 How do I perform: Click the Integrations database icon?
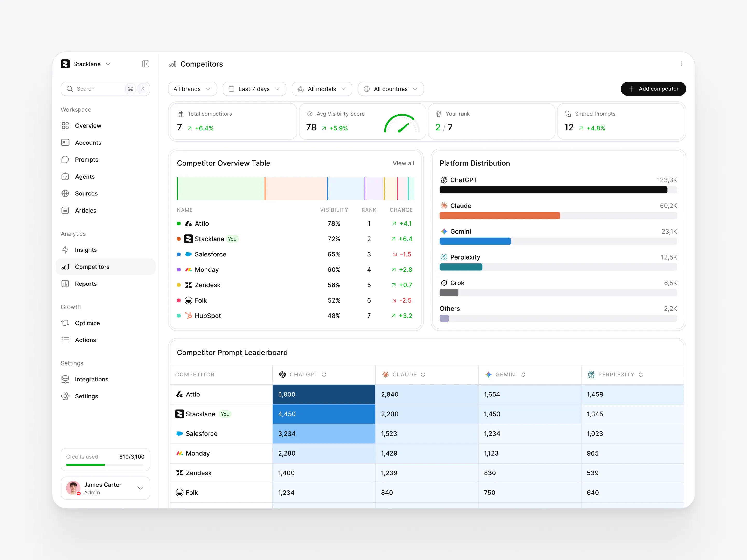pyautogui.click(x=65, y=379)
